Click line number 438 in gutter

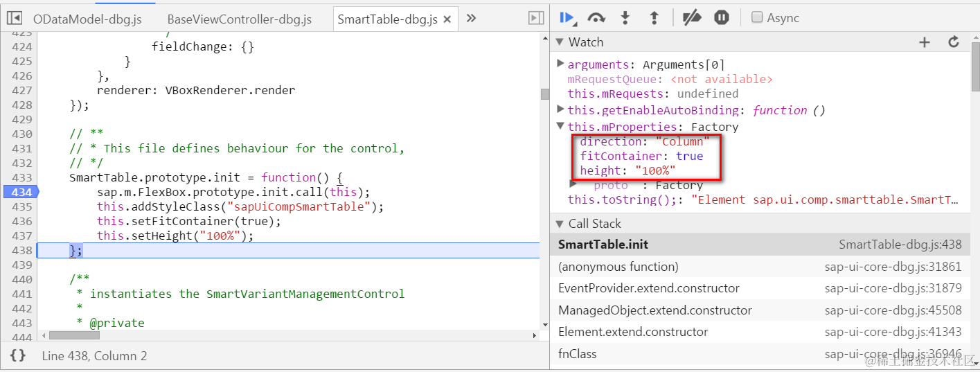tap(21, 250)
